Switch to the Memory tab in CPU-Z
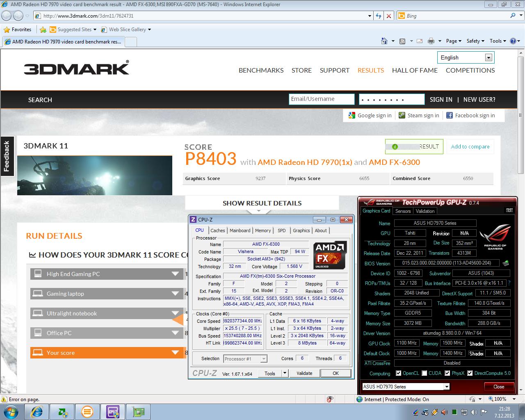The height and width of the screenshot is (420, 525). point(263,231)
